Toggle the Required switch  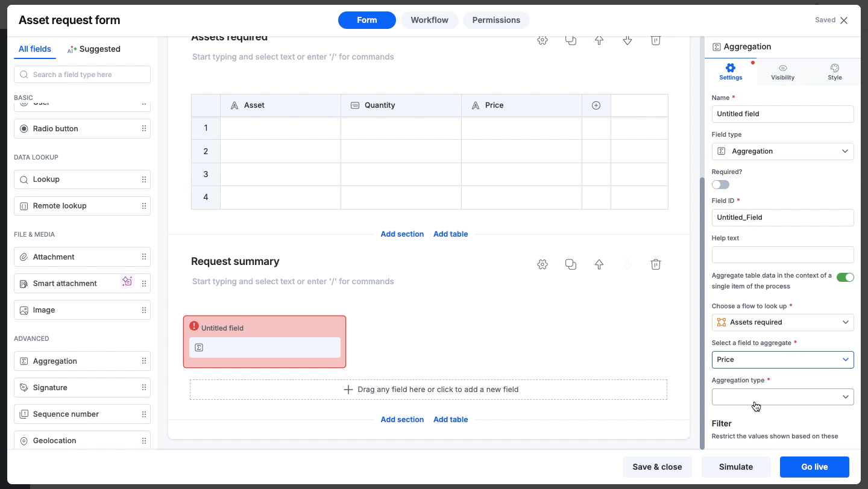click(720, 185)
